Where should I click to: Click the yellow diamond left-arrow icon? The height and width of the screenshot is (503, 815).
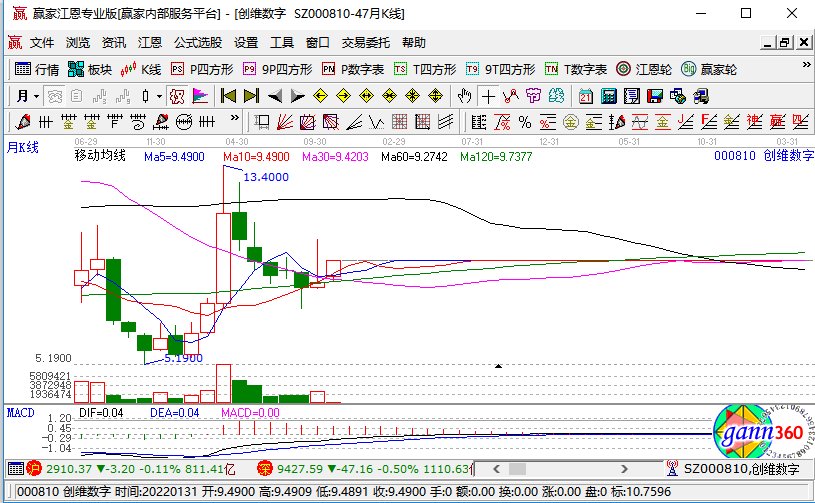coord(321,96)
